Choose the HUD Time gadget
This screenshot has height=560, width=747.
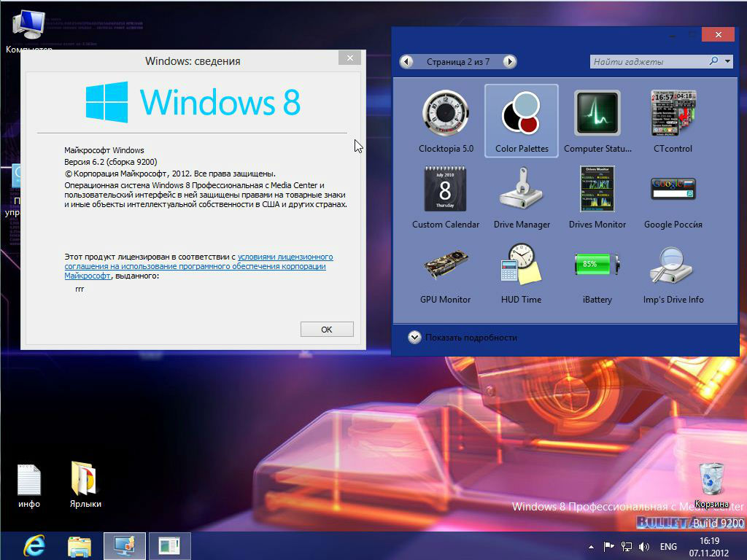pyautogui.click(x=521, y=273)
